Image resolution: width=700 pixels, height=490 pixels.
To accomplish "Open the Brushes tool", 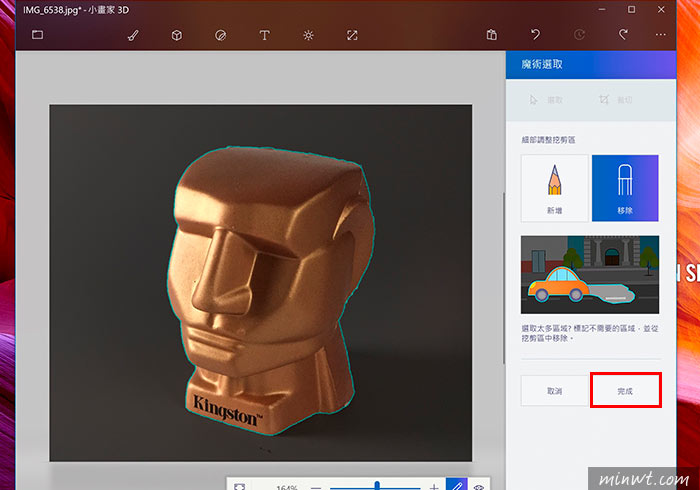I will click(133, 35).
